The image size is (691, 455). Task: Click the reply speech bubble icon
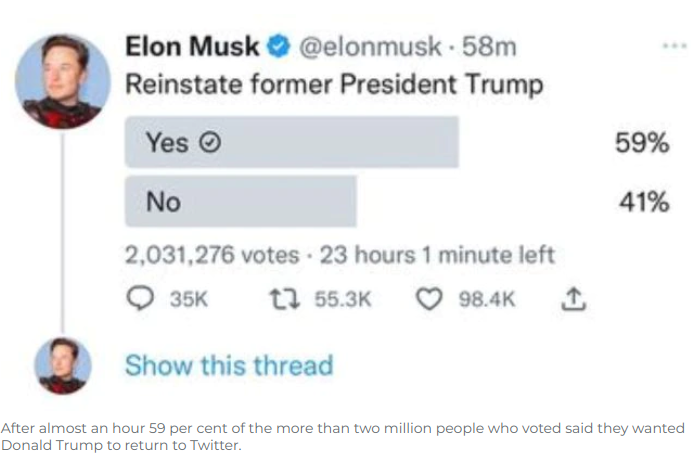[x=142, y=299]
